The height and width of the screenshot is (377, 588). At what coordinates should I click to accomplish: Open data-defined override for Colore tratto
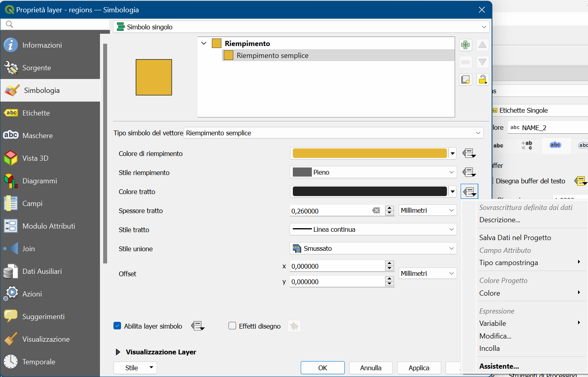coord(469,192)
